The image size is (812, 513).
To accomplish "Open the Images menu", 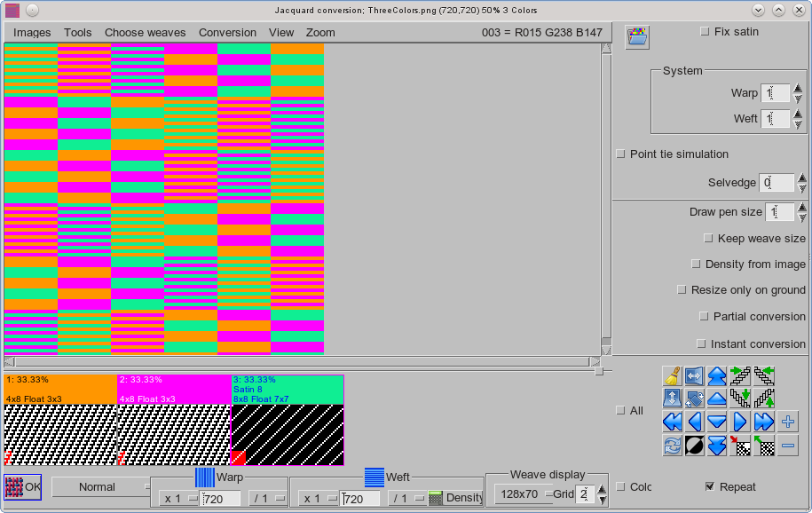I will (32, 33).
